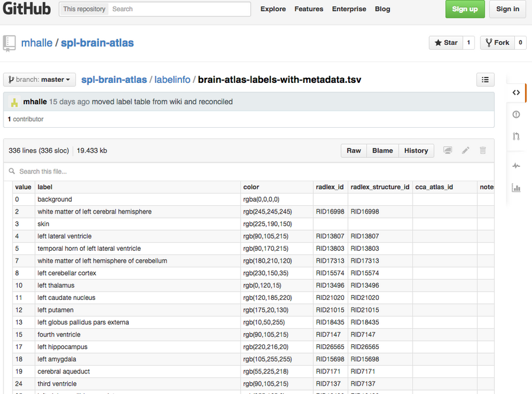Click the desktop open icon
The height and width of the screenshot is (394, 532).
[447, 151]
